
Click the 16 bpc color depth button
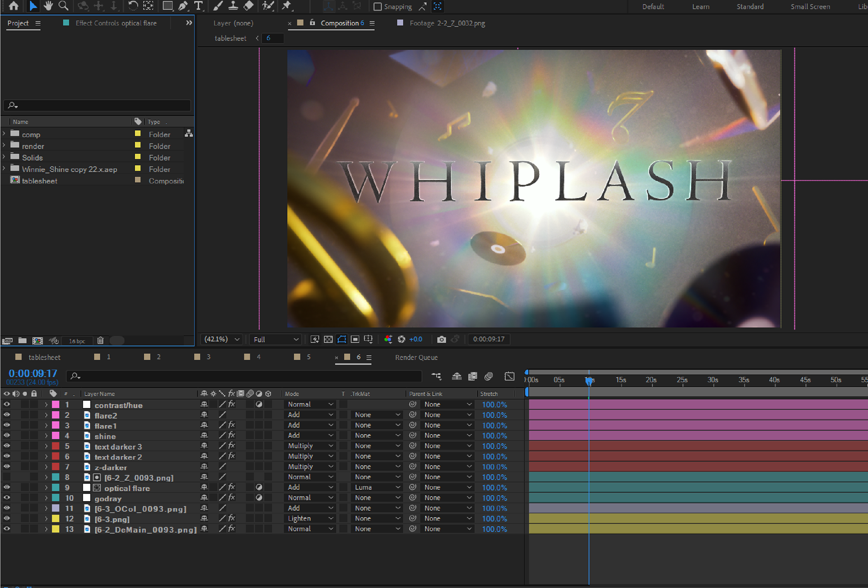pyautogui.click(x=77, y=341)
